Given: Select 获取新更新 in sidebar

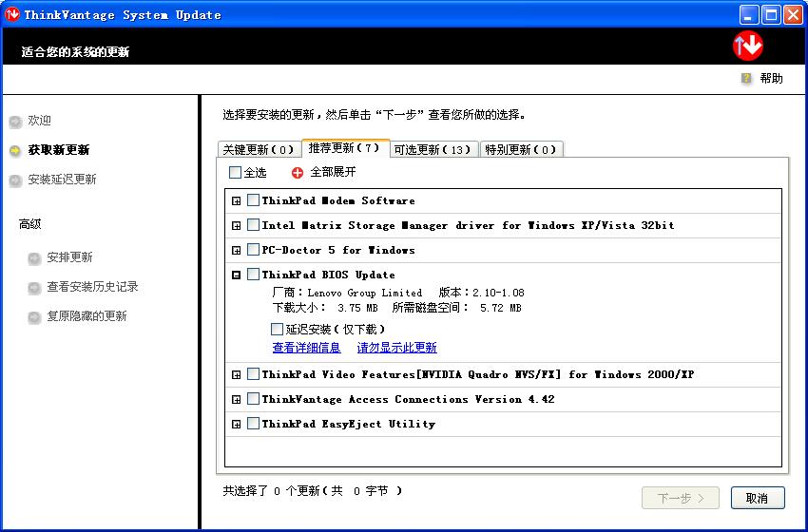Looking at the screenshot, I should (59, 150).
